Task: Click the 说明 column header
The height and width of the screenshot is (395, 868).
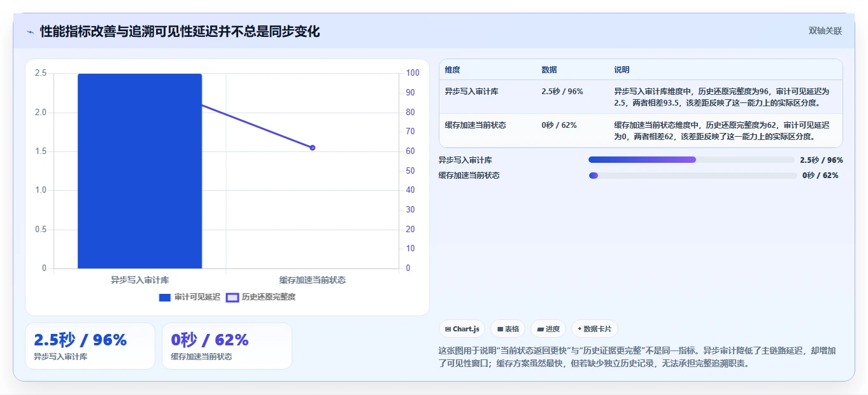Action: point(622,70)
